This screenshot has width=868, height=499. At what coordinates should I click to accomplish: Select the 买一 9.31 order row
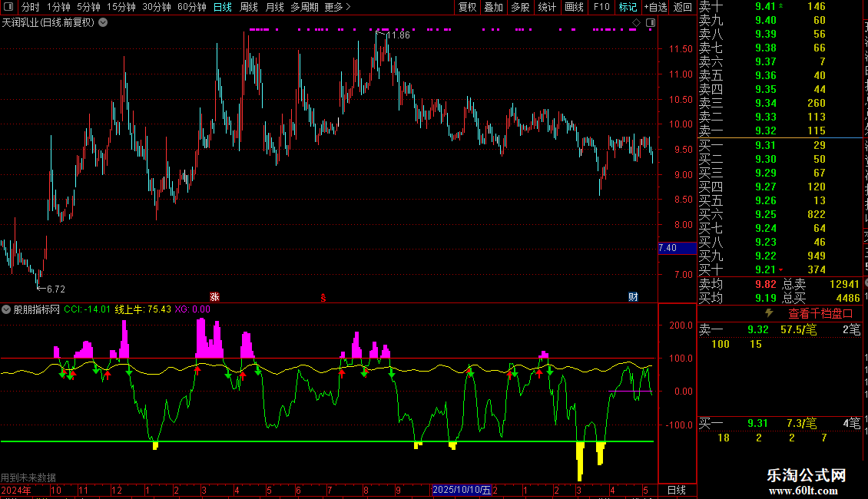780,145
